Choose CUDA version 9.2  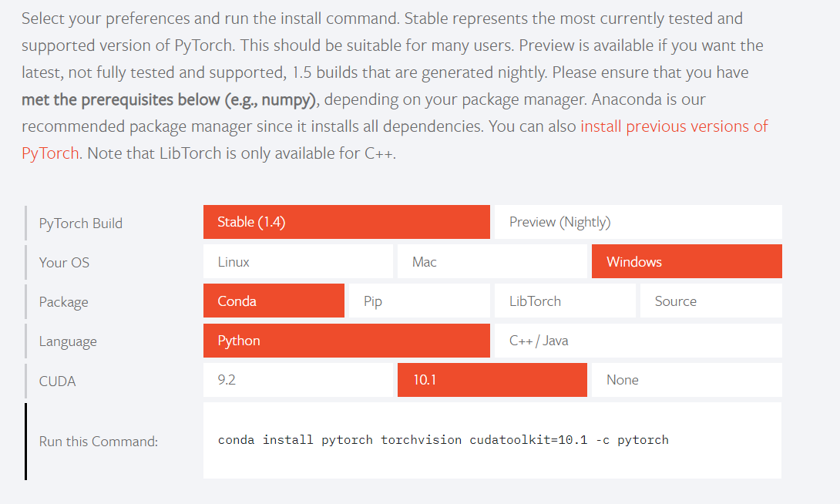297,380
